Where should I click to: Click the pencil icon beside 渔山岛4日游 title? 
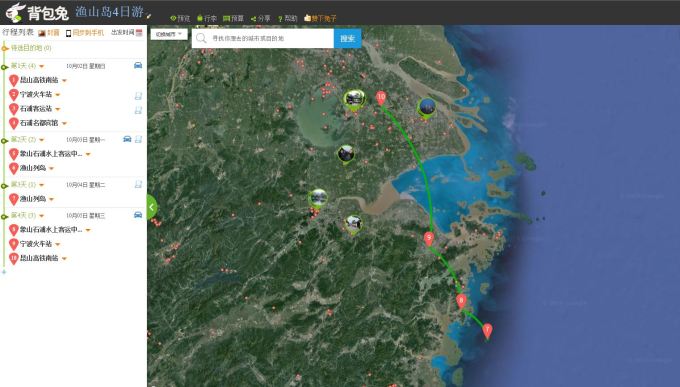click(149, 16)
